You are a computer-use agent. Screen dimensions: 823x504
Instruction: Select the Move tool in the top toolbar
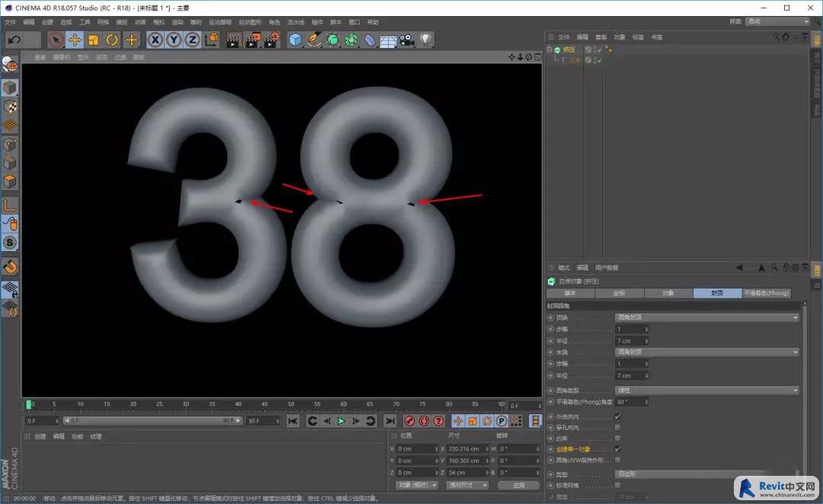(75, 40)
